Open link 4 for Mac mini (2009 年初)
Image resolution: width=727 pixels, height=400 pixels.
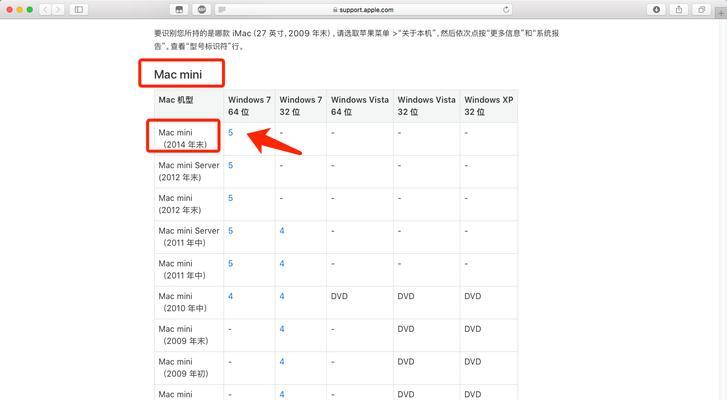[x=282, y=362]
